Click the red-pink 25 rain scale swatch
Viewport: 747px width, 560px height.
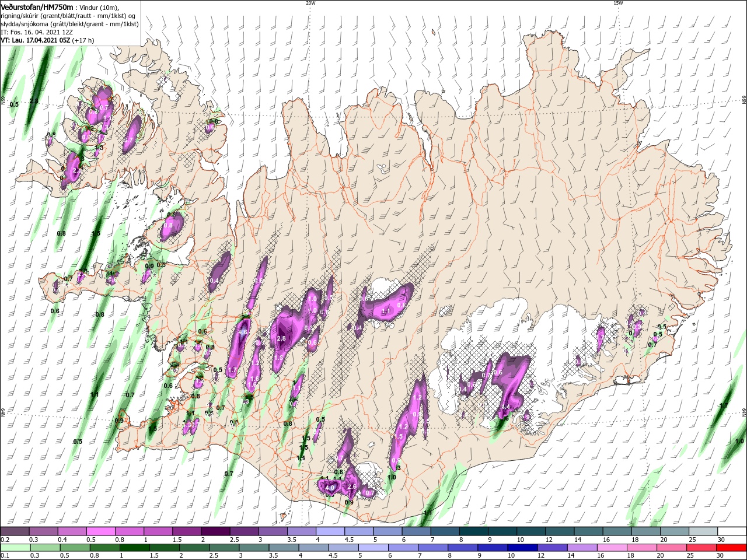click(x=702, y=548)
